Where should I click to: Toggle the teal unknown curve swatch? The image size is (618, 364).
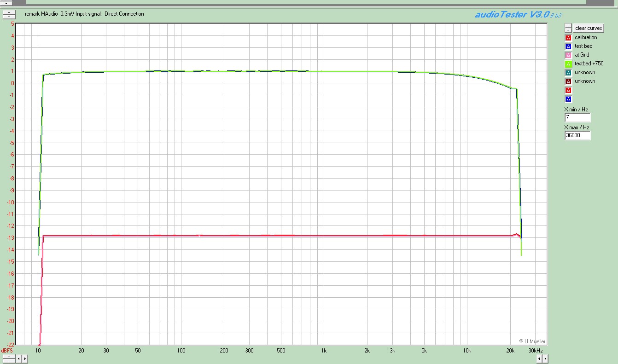(x=568, y=73)
